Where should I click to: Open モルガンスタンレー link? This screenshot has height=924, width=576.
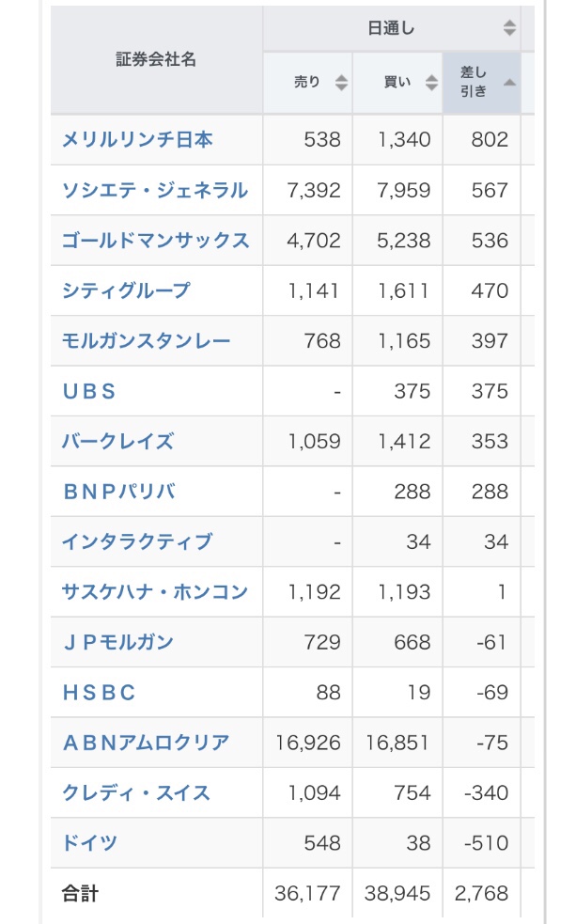tap(146, 340)
